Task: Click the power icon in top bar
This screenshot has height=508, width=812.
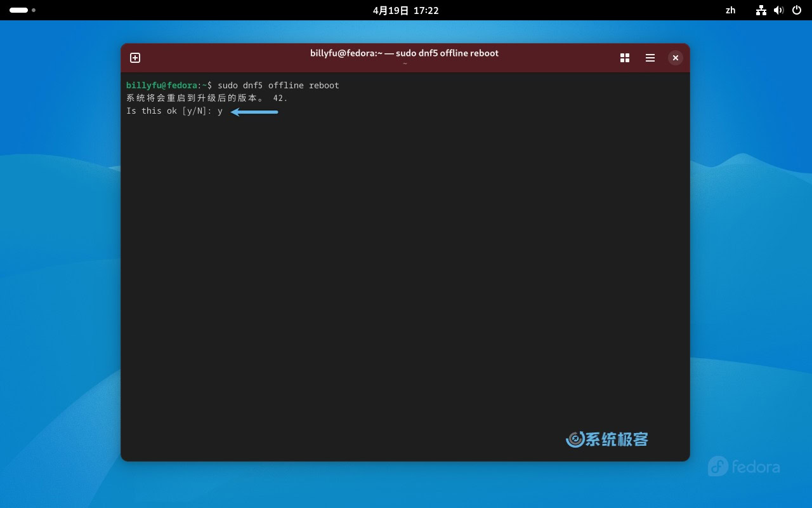Action: coord(797,10)
